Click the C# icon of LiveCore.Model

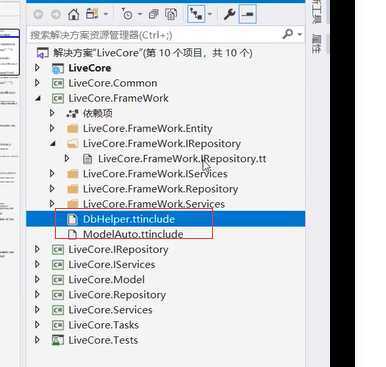click(58, 280)
